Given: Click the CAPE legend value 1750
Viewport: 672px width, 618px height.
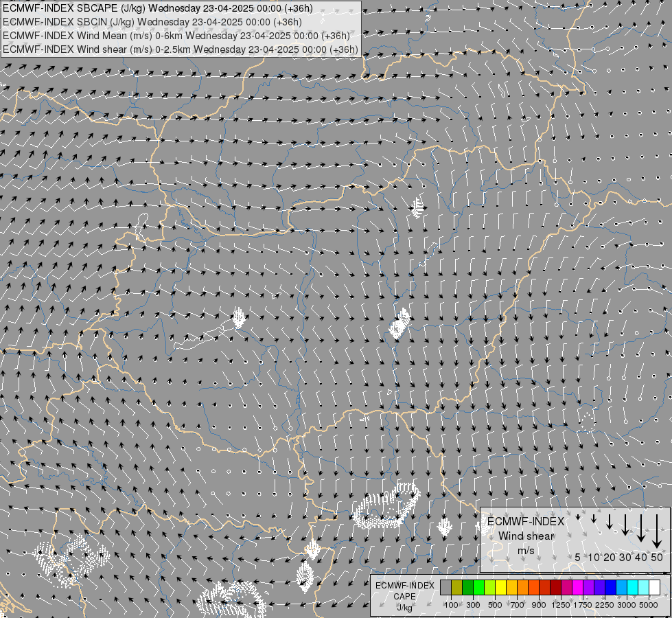Looking at the screenshot, I should [583, 605].
